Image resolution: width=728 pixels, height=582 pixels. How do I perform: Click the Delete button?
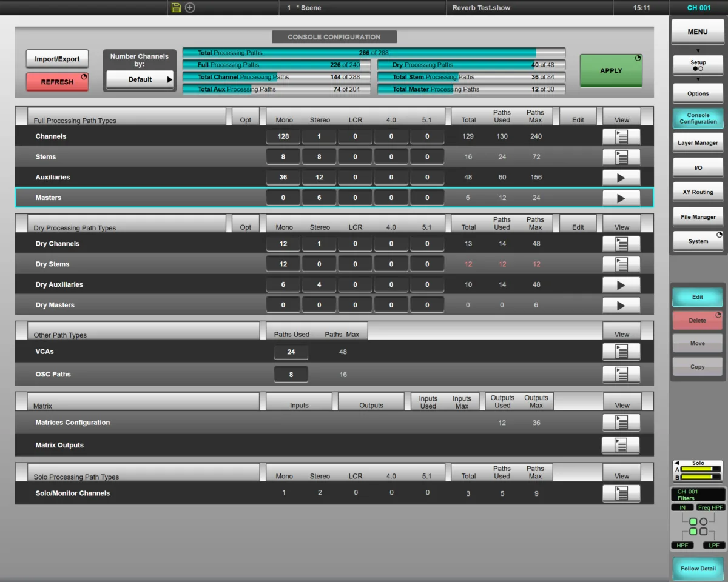[698, 321]
